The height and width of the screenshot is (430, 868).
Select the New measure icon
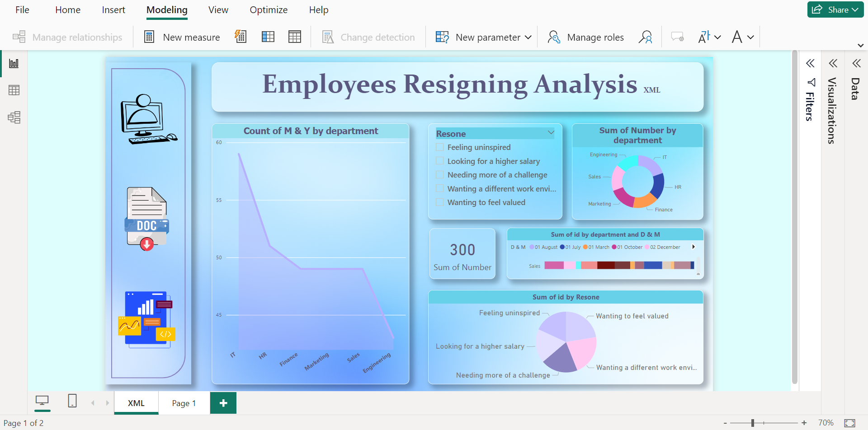pos(149,37)
